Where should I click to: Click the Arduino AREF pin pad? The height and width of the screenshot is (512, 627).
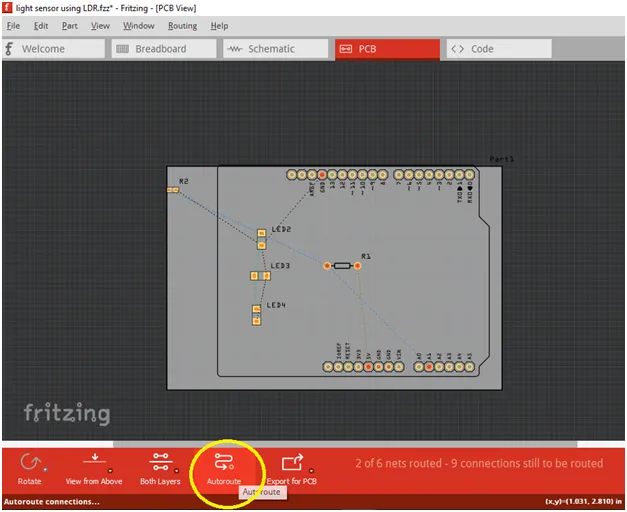pos(312,175)
